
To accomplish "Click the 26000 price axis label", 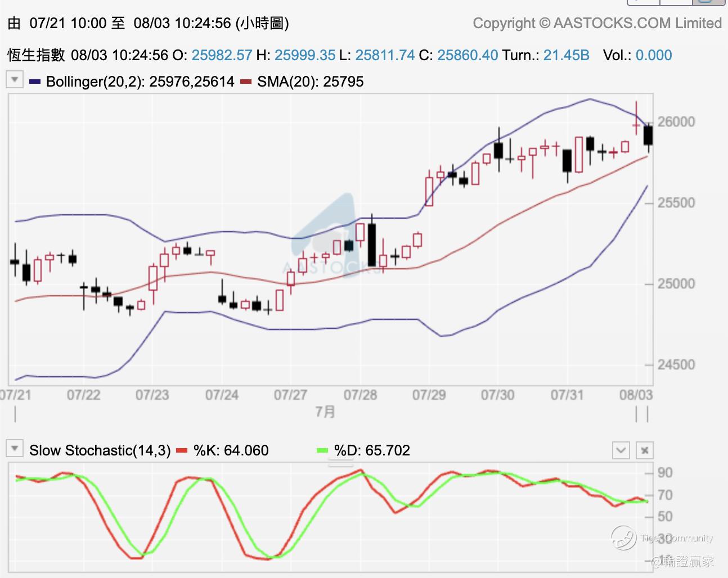I will [x=676, y=121].
